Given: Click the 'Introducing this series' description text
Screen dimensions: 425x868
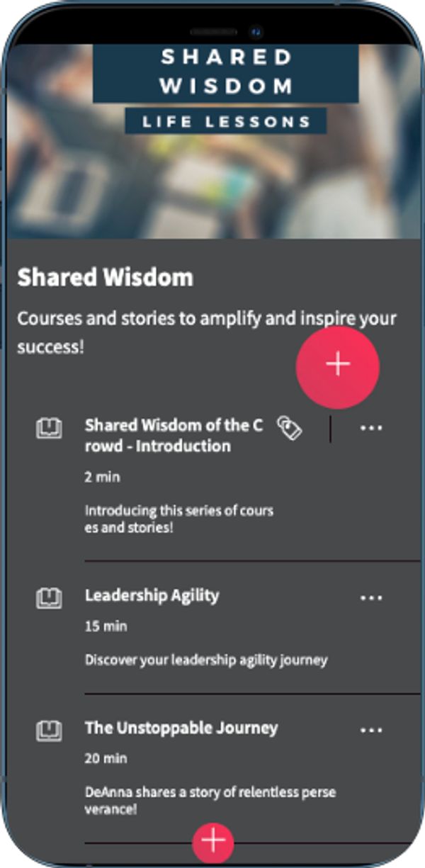Looking at the screenshot, I should [178, 519].
